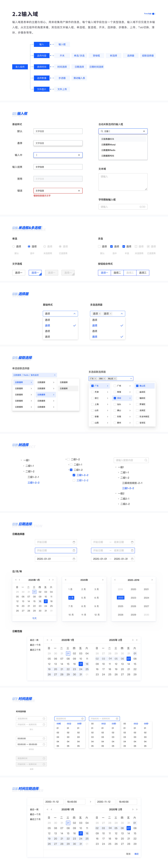Select 4月 in the month panel
Viewport: 168px width, 868px height.
[x=71, y=597]
